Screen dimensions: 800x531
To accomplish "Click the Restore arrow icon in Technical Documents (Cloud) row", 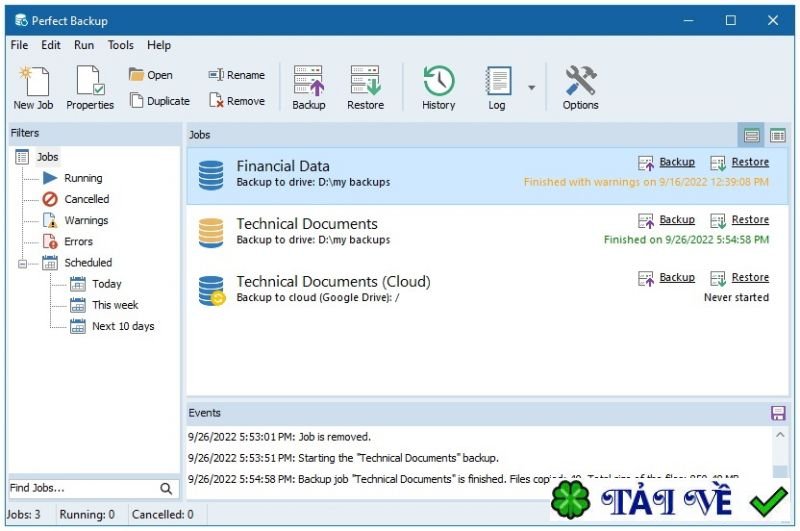I will 718,279.
